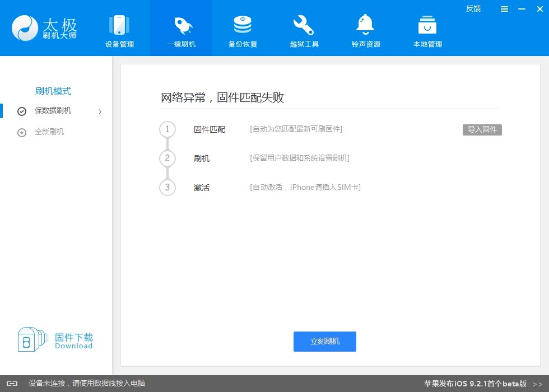The image size is (549, 392).
Task: Open the 铃声资源 bell icon
Action: [x=366, y=26]
